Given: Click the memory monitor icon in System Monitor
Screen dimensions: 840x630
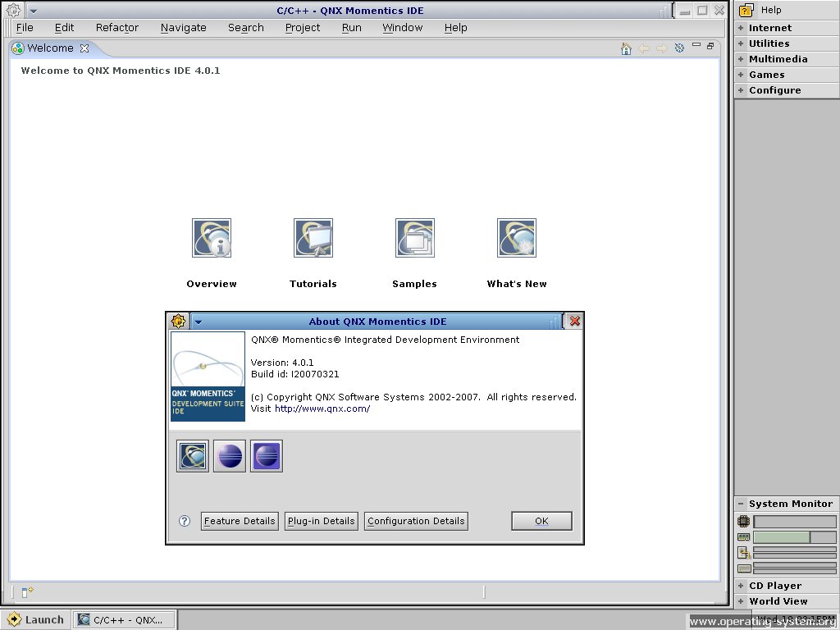Looking at the screenshot, I should (743, 536).
